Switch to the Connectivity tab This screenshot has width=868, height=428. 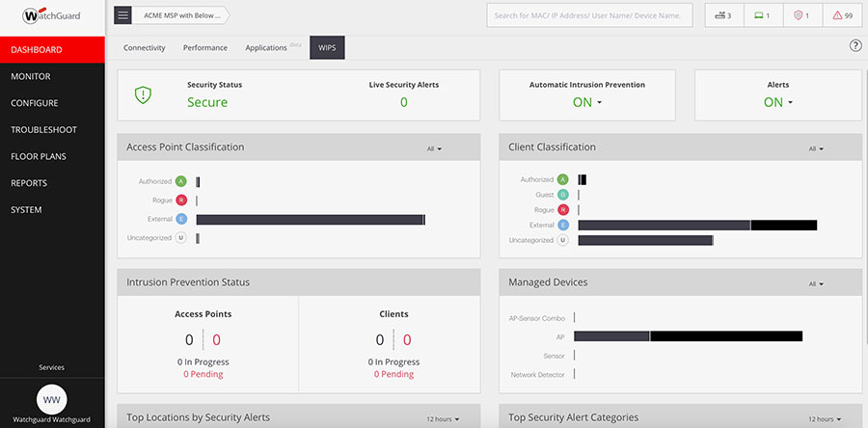pos(147,47)
